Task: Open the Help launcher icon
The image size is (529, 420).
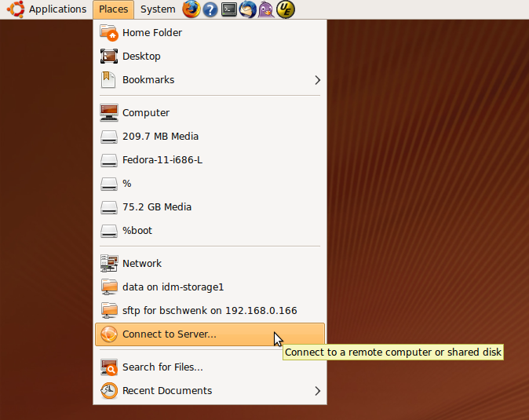Action: click(210, 9)
